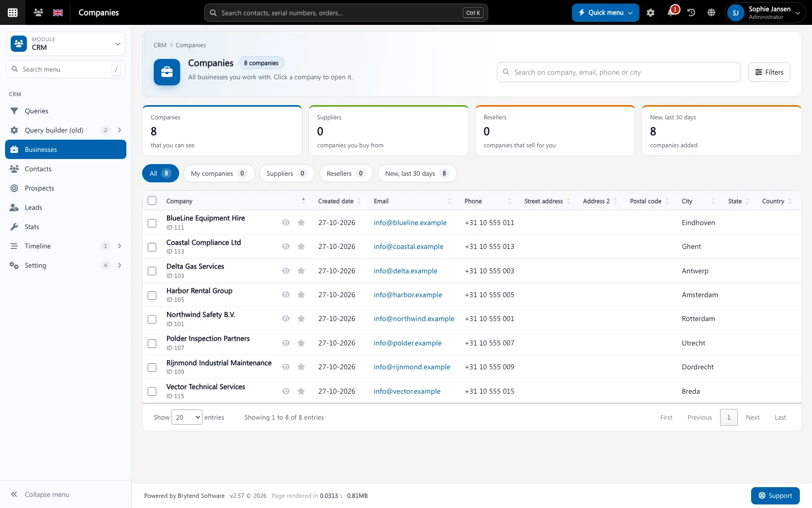This screenshot has width=812, height=508.
Task: Click the Support button
Action: pos(775,496)
